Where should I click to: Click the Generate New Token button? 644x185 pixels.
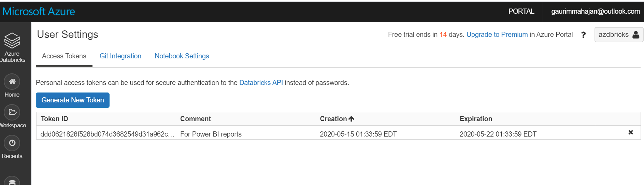tap(73, 100)
